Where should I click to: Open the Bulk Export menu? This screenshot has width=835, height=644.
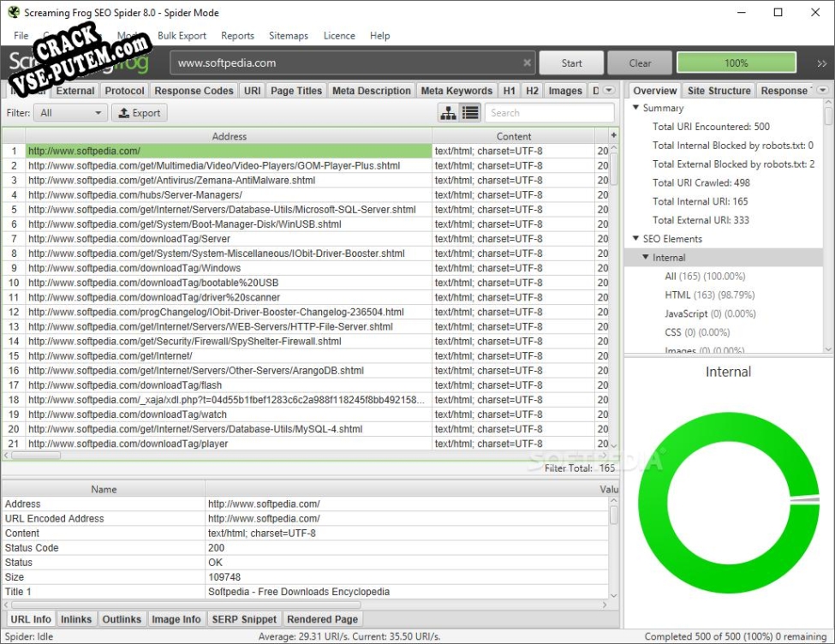coord(182,36)
